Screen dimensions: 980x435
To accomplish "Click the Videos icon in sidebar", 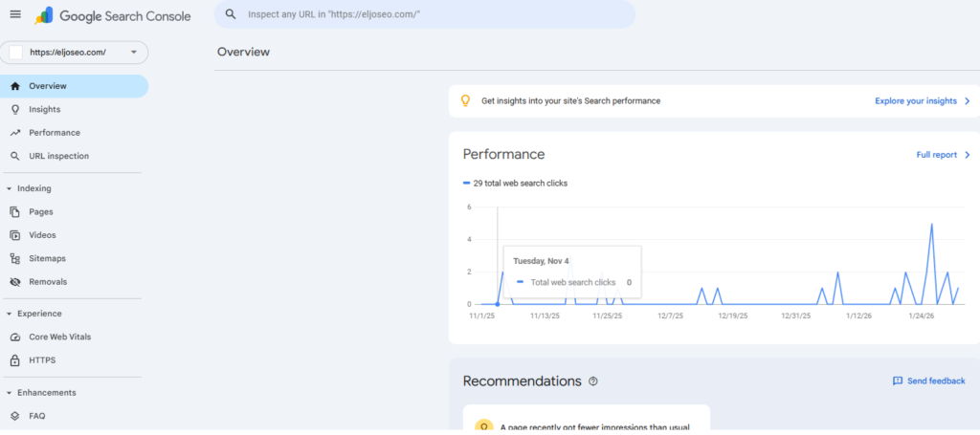I will 15,235.
